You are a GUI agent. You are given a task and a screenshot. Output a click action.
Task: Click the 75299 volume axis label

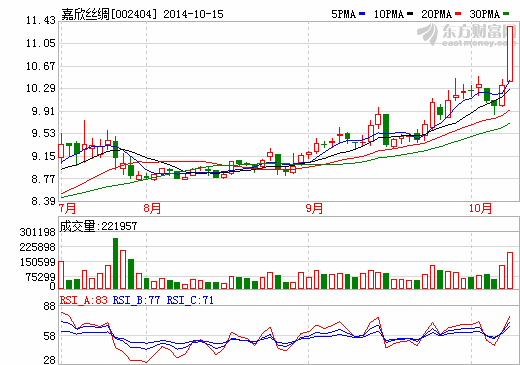pos(41,277)
